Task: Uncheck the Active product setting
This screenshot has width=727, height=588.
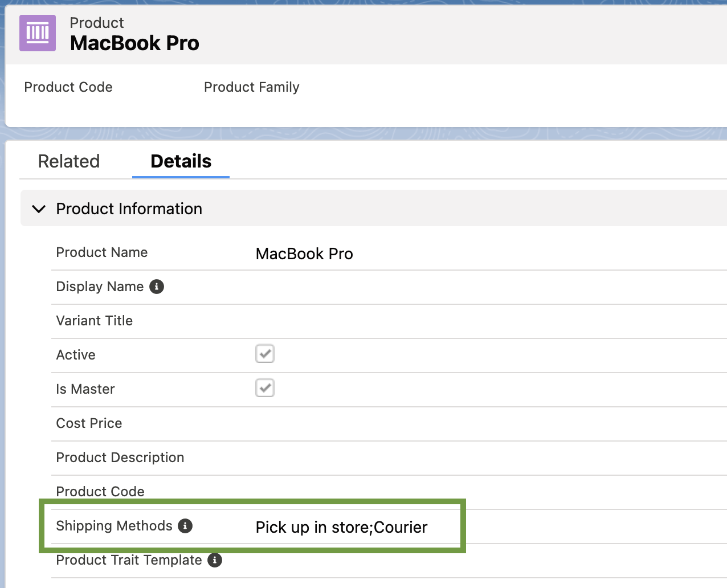Action: click(264, 353)
